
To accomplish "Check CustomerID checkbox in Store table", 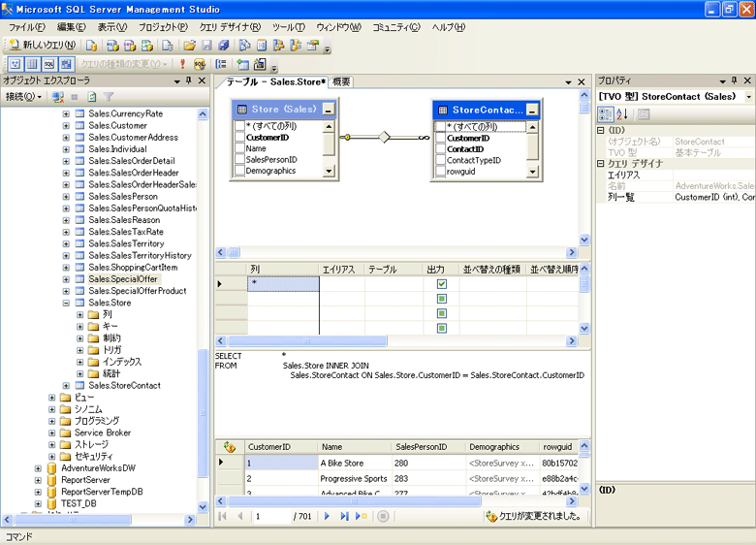I will click(239, 138).
